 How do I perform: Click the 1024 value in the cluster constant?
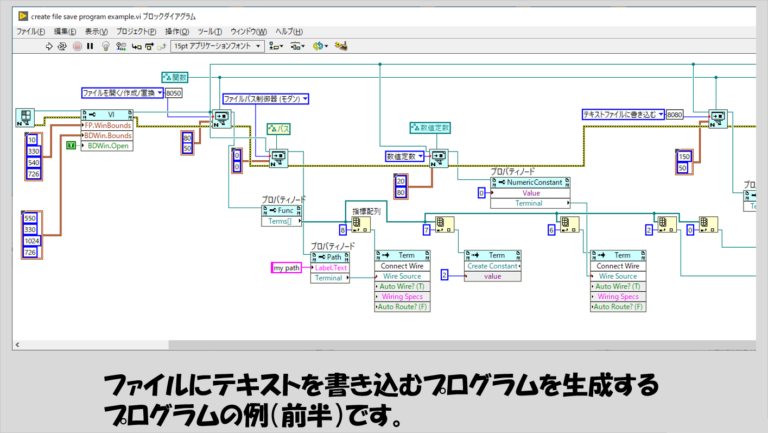(x=32, y=241)
